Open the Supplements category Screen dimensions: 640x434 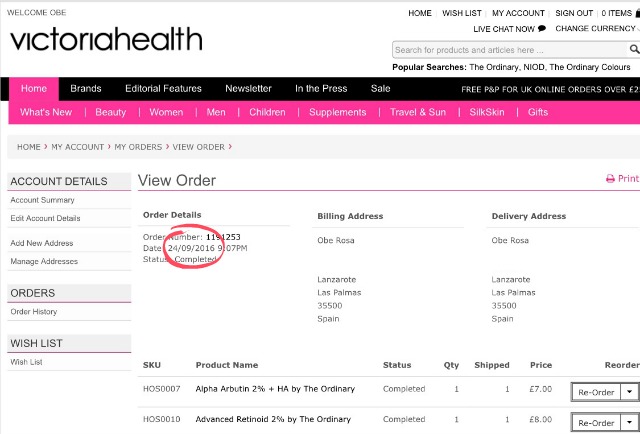(x=338, y=112)
